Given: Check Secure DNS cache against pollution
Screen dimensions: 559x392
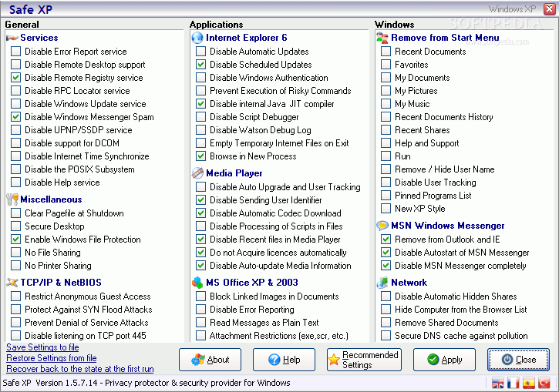Looking at the screenshot, I should [x=386, y=336].
